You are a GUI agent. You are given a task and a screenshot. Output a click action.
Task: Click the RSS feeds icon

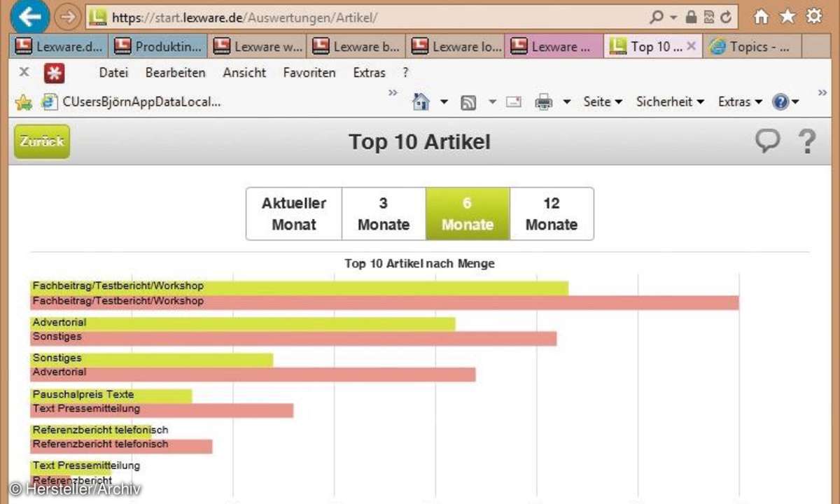point(468,102)
